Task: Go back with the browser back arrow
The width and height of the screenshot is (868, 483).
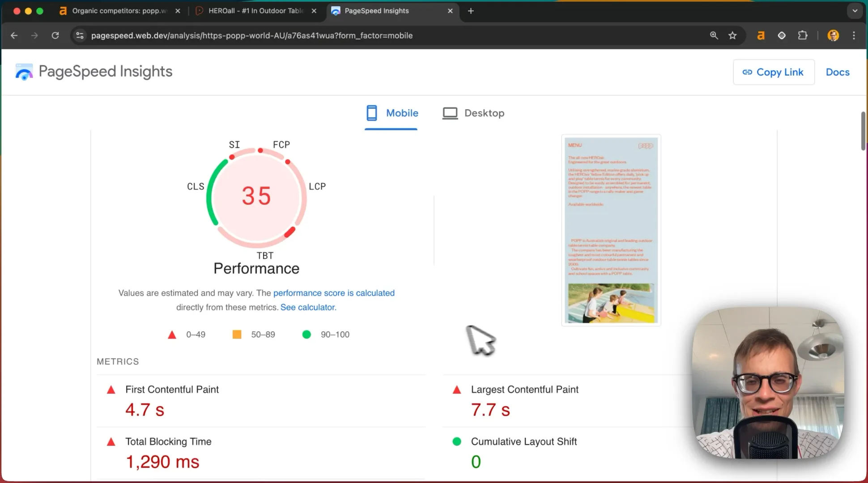Action: pos(14,35)
